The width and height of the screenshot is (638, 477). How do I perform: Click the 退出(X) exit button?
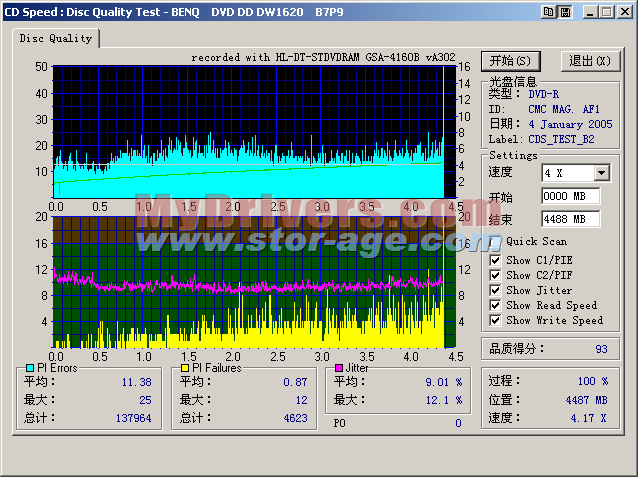(589, 61)
